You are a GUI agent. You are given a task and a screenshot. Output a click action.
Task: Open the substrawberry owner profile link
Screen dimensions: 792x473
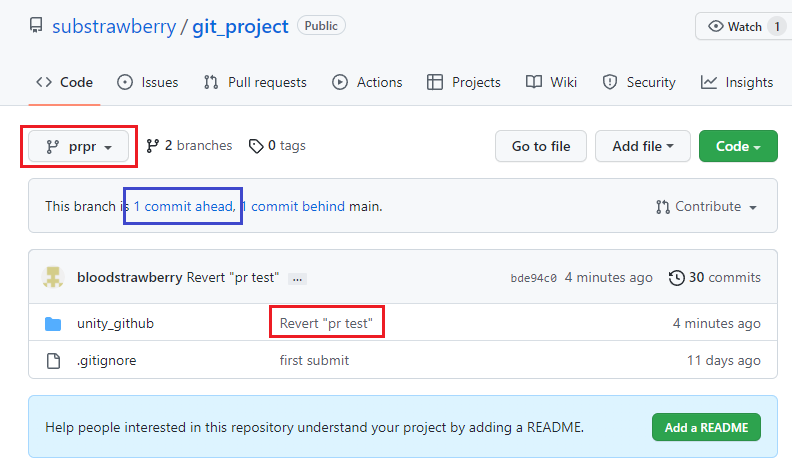tap(114, 26)
